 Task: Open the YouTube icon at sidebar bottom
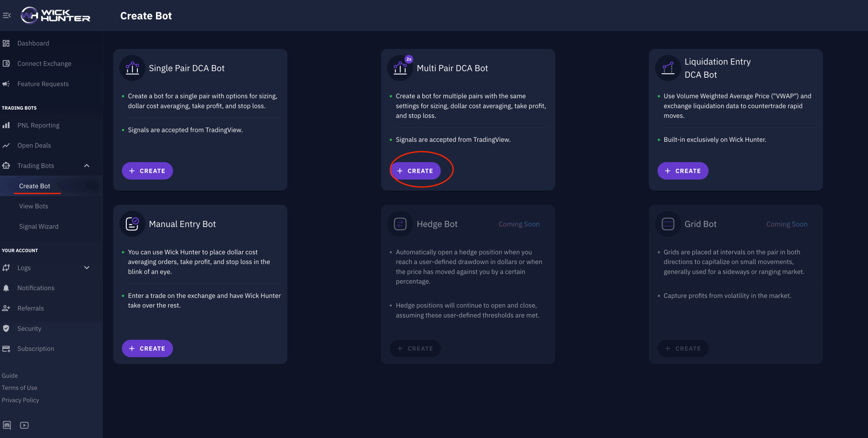(24, 425)
